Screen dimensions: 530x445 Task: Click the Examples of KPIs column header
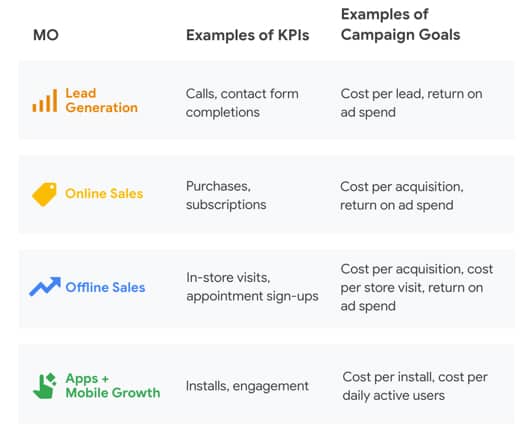(x=247, y=35)
